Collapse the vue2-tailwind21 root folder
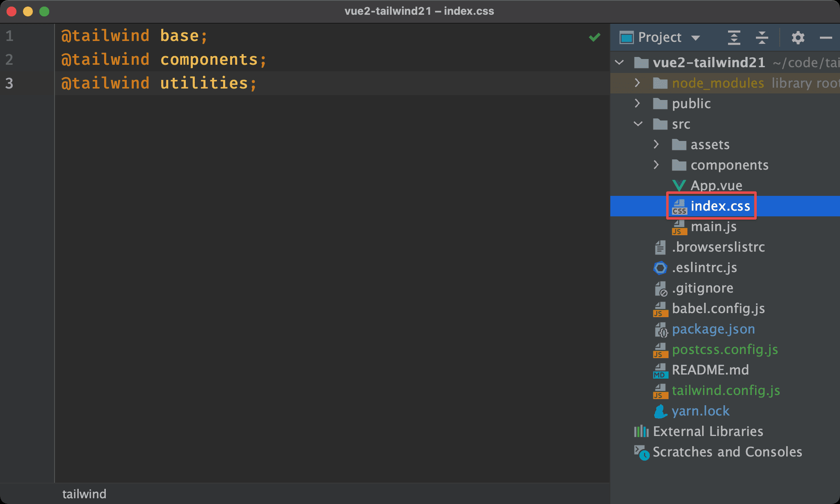 pos(620,63)
